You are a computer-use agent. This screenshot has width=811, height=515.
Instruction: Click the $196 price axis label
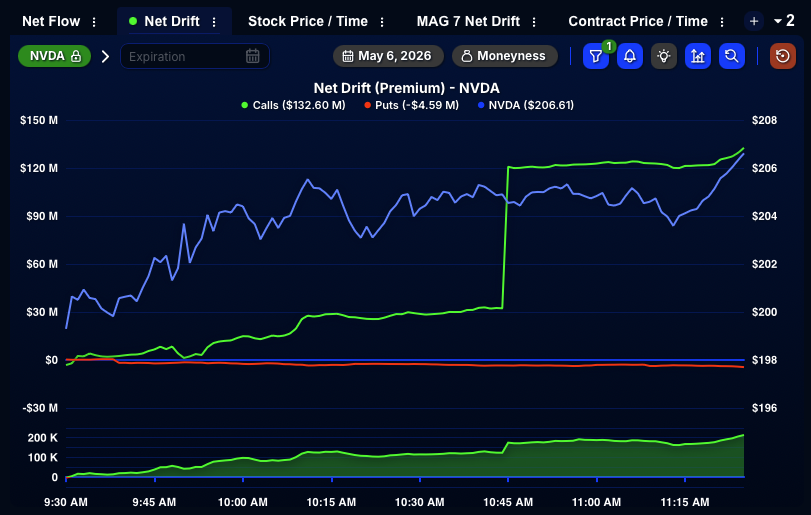(764, 408)
